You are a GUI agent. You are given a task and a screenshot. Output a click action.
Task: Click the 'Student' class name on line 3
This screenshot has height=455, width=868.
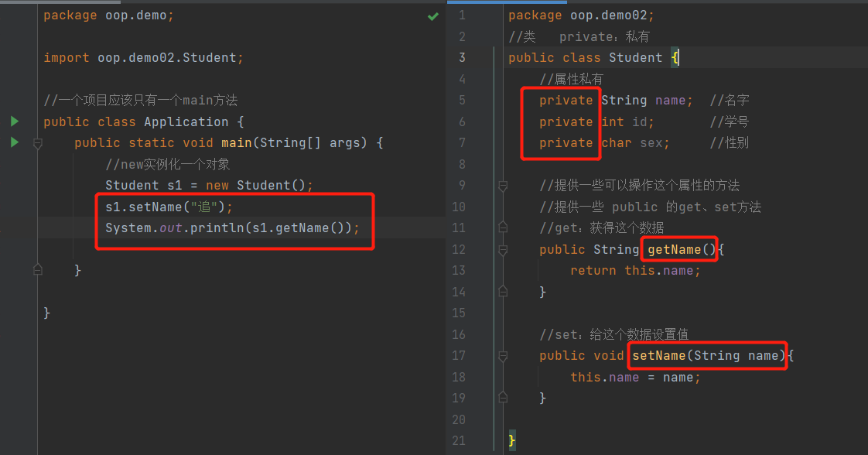pyautogui.click(x=635, y=57)
